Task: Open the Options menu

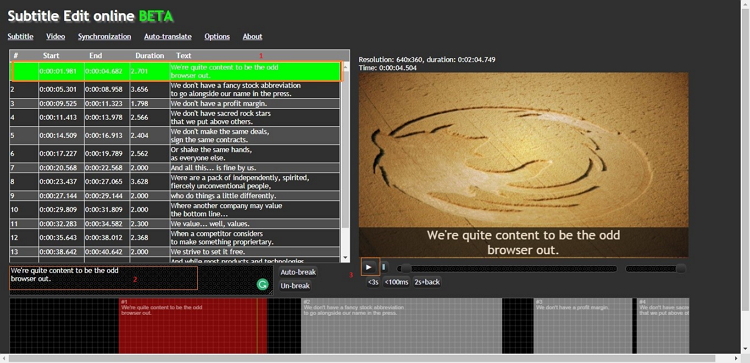Action: (217, 36)
